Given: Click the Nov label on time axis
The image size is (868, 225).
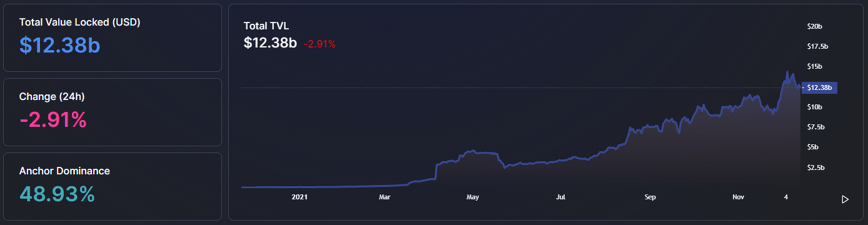Looking at the screenshot, I should click(x=738, y=197).
